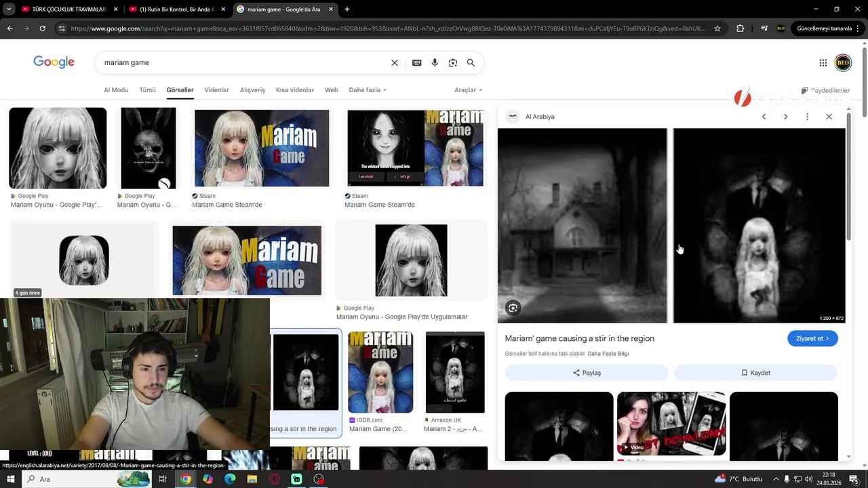This screenshot has height=488, width=868.
Task: Open File Explorer from the taskbar
Action: tap(252, 479)
